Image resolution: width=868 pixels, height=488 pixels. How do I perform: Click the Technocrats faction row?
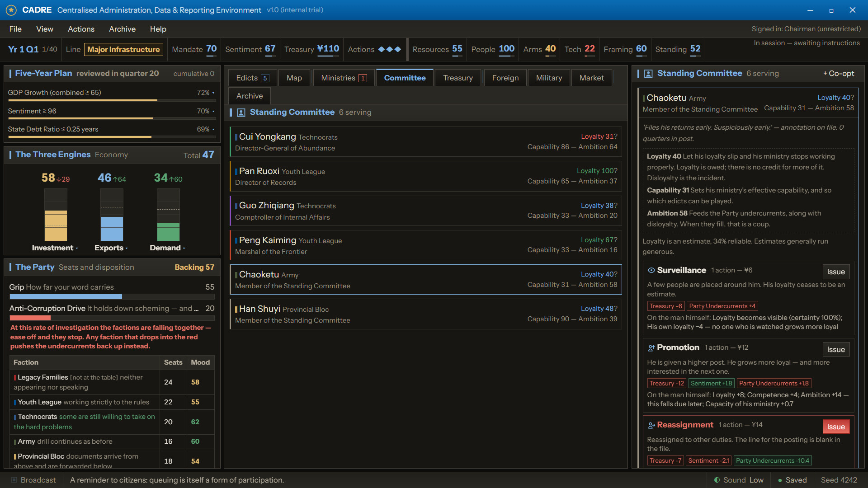(112, 422)
